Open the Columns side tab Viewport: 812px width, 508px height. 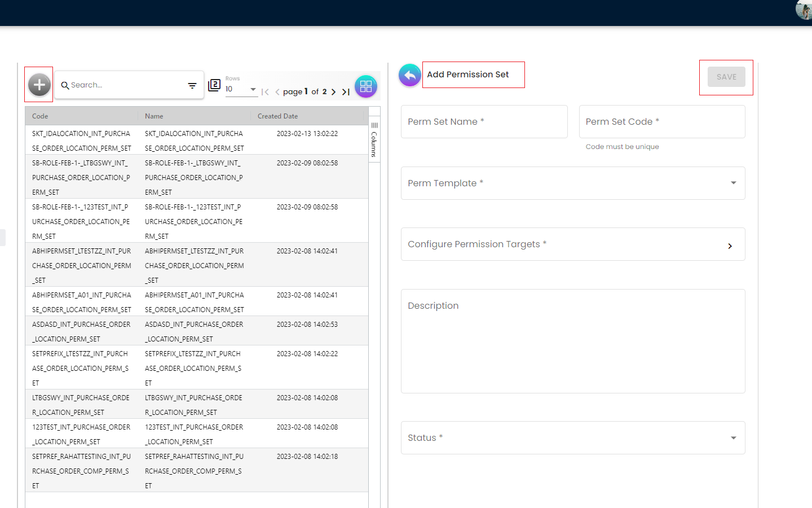[374, 140]
